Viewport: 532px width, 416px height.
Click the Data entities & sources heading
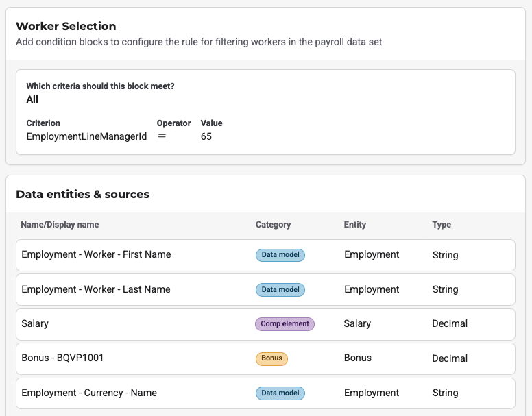(x=82, y=195)
